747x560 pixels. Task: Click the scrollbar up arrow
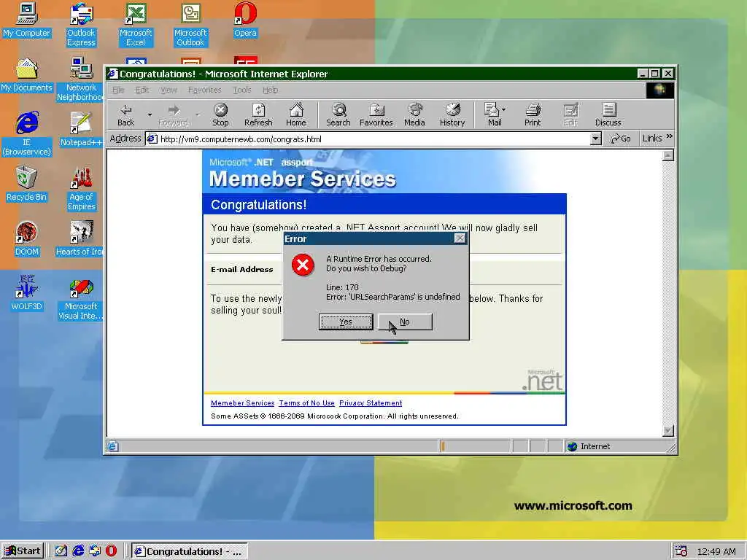click(x=668, y=156)
